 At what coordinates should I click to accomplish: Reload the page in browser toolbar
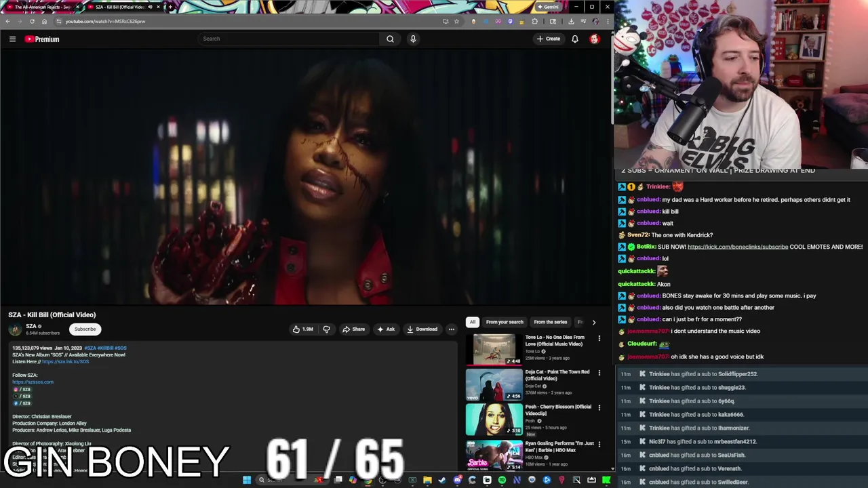31,21
